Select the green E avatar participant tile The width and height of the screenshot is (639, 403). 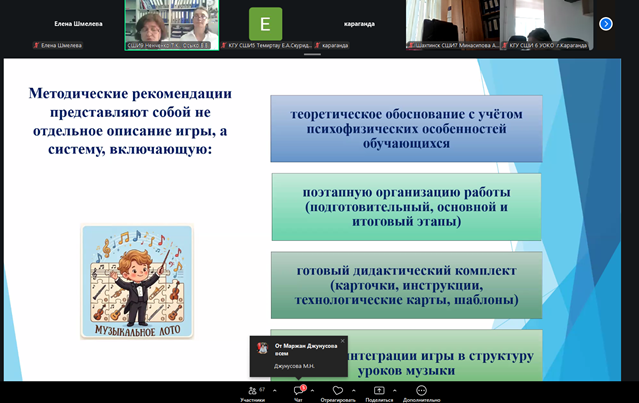pos(265,23)
